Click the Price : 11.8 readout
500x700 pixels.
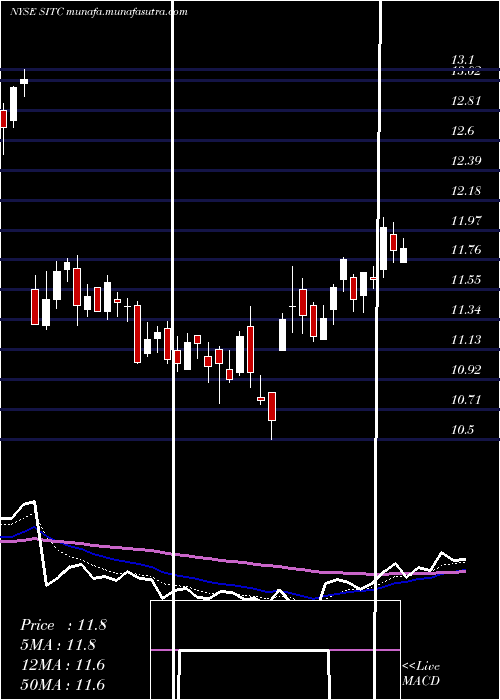pyautogui.click(x=63, y=625)
